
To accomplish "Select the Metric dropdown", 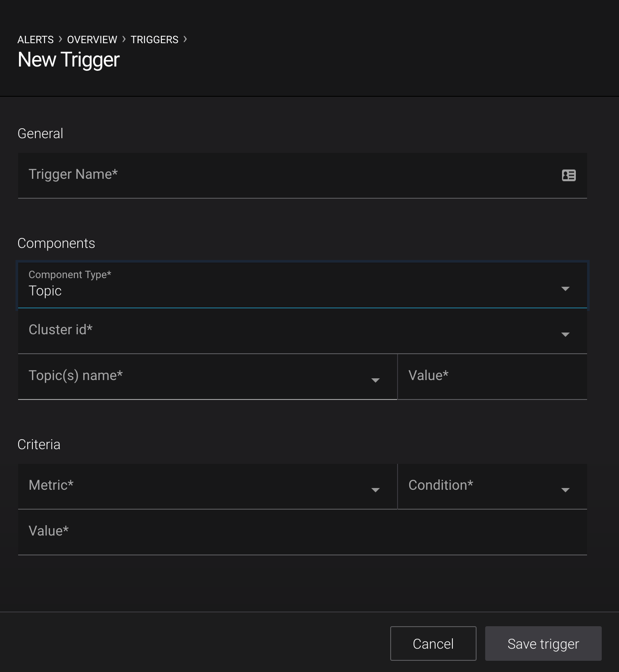I will click(207, 487).
